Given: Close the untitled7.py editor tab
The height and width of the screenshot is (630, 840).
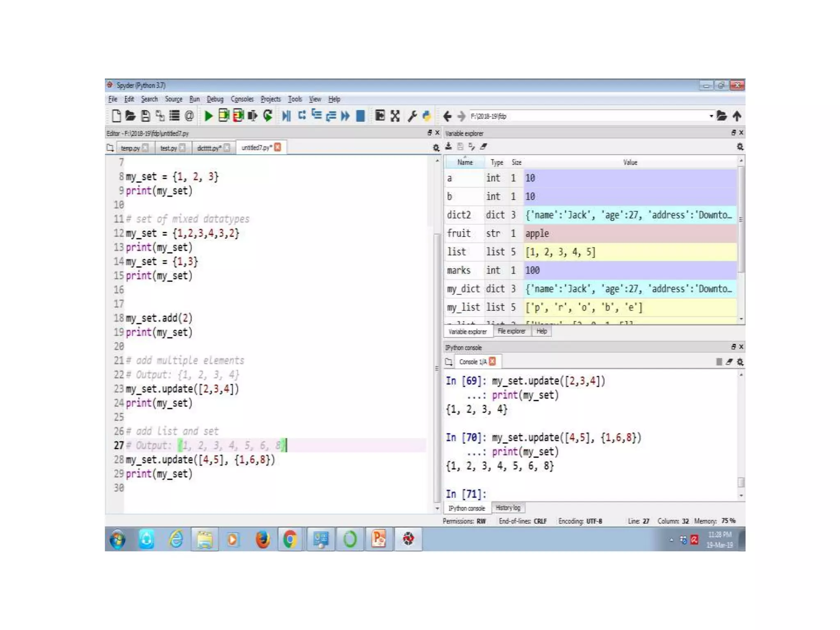Looking at the screenshot, I should point(278,147).
